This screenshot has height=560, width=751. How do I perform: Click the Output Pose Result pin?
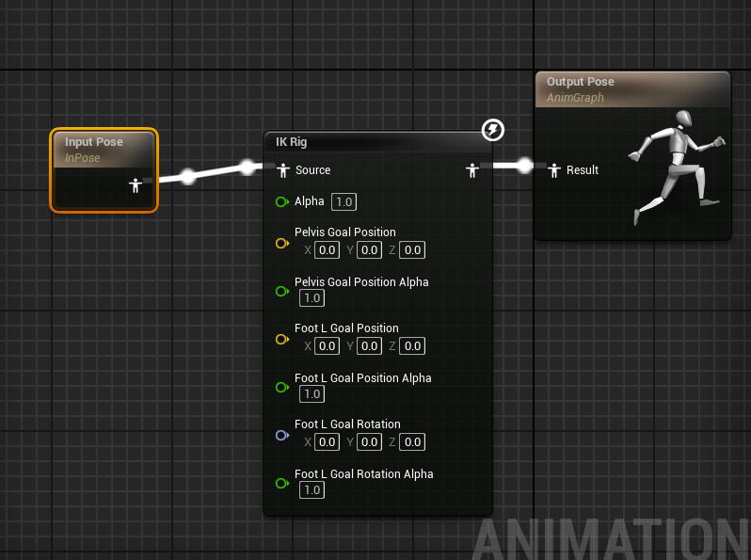554,170
